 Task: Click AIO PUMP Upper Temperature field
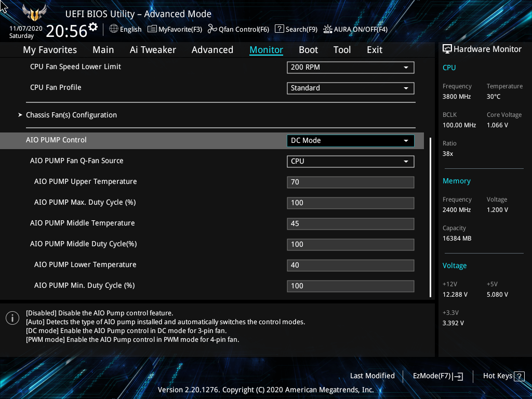pyautogui.click(x=351, y=182)
